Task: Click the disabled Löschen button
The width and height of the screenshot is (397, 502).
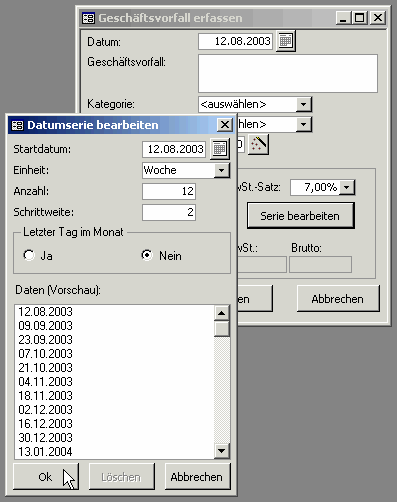Action: point(122,477)
